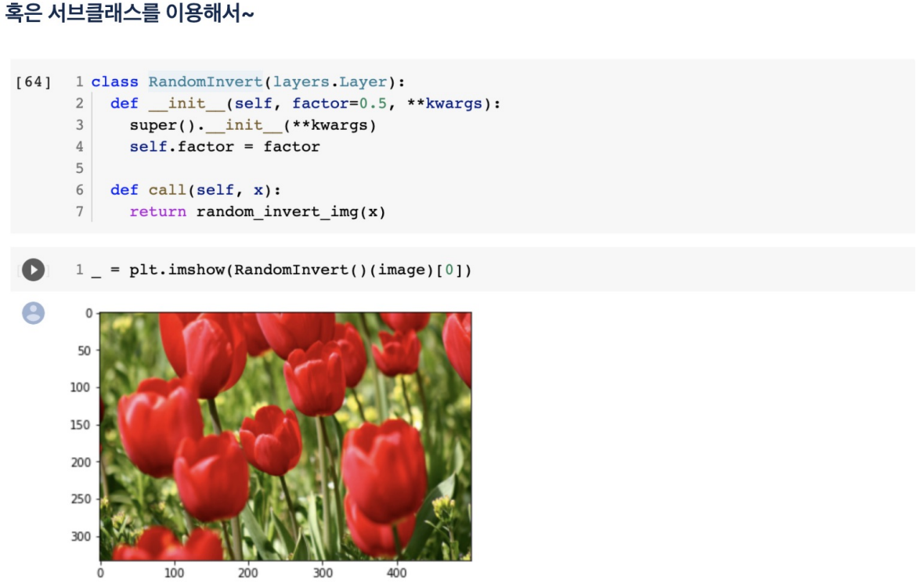Click 'return random_invert_img(x)' line
This screenshot has height=583, width=924.
coord(258,211)
